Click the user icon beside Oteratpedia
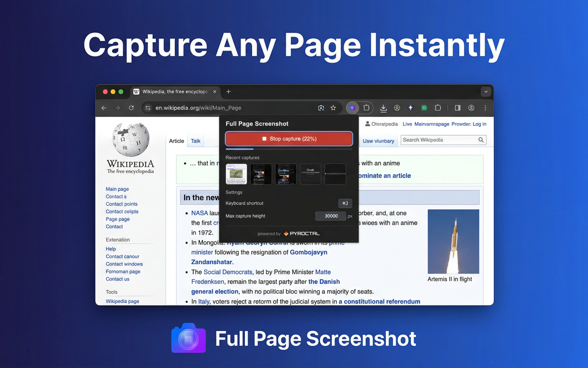The height and width of the screenshot is (368, 588). (x=367, y=124)
